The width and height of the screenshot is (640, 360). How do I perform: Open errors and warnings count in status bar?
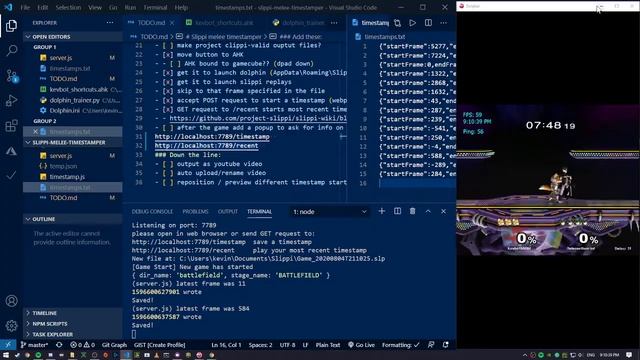(x=82, y=345)
